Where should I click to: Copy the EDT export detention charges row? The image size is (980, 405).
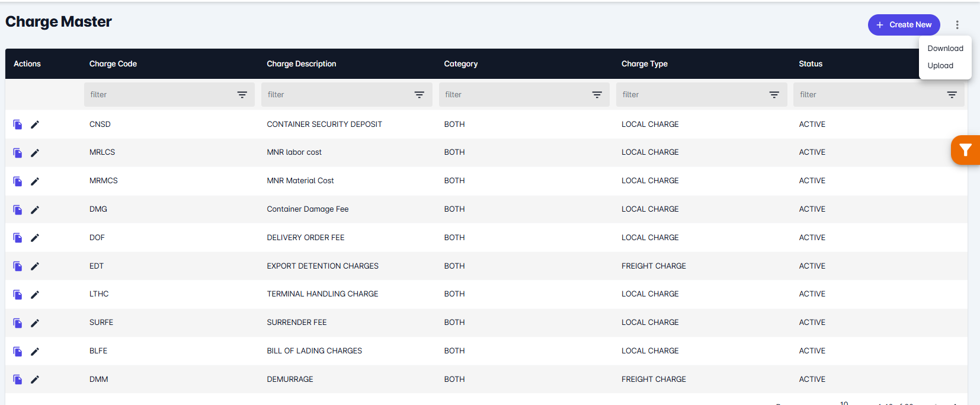[18, 266]
